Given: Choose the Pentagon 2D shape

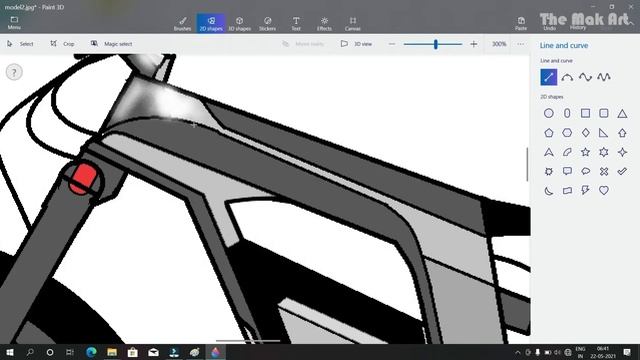Looking at the screenshot, I should click(x=549, y=133).
